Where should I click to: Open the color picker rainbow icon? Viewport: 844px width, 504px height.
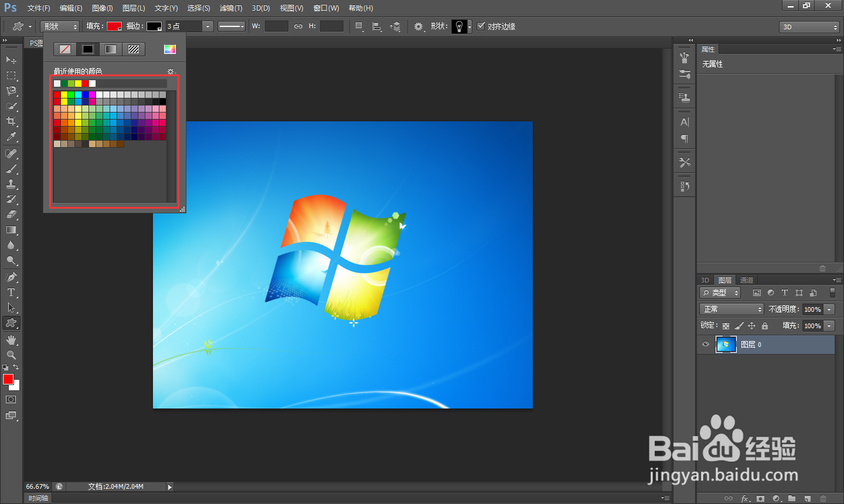pos(170,49)
